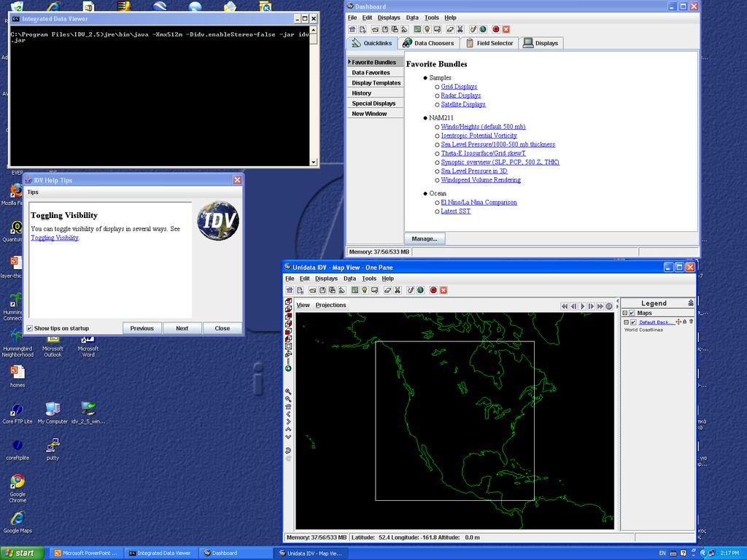Screen dimensions: 747x560
Task: Open Dashboard Tools menu
Action: (432, 17)
